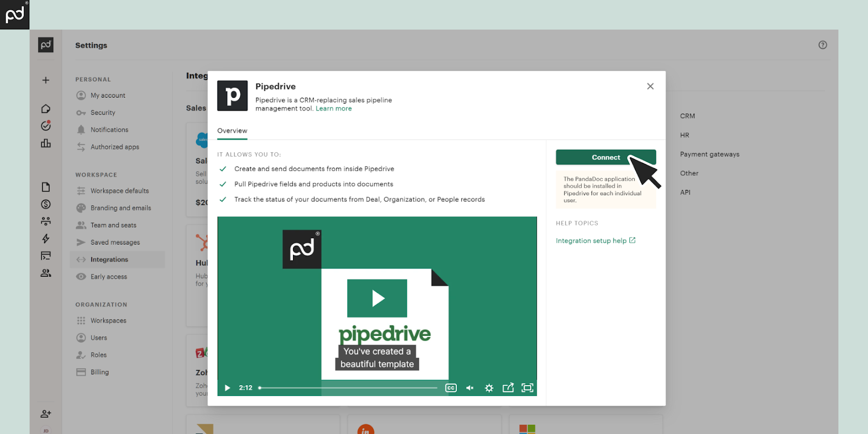The height and width of the screenshot is (434, 868).
Task: Select the Overview tab
Action: 232,131
